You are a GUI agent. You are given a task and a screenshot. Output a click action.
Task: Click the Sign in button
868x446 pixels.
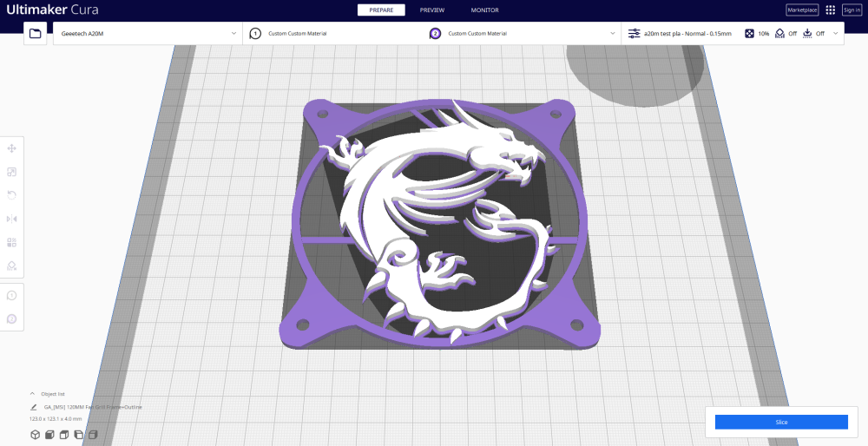tap(852, 10)
